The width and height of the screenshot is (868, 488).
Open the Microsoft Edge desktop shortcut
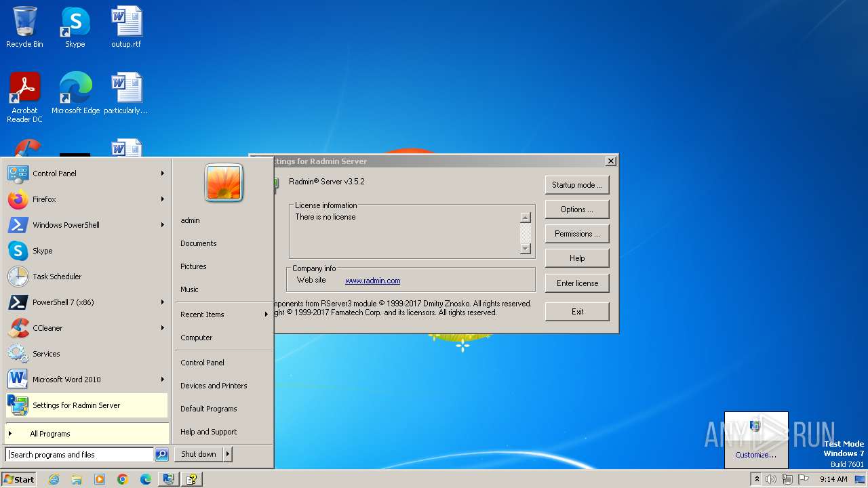[75, 93]
